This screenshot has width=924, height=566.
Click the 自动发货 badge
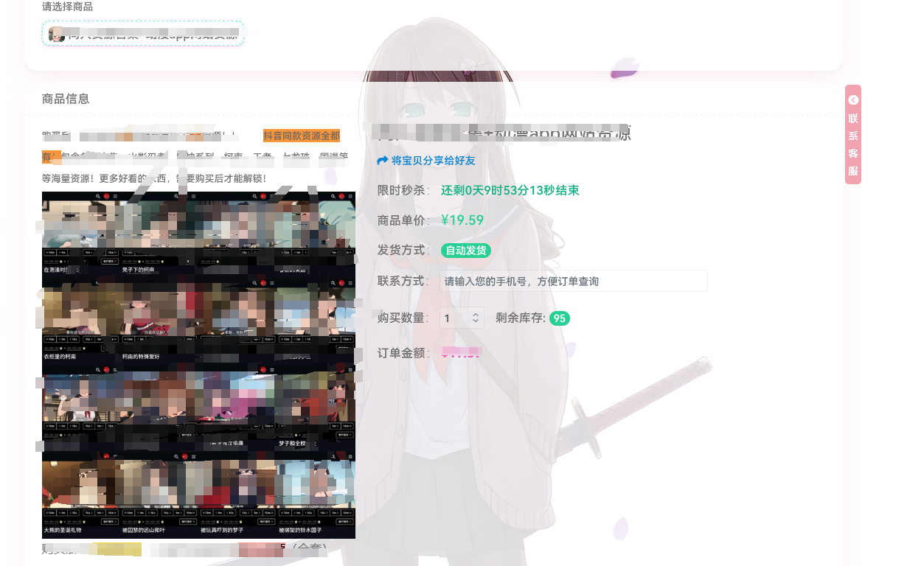click(466, 251)
